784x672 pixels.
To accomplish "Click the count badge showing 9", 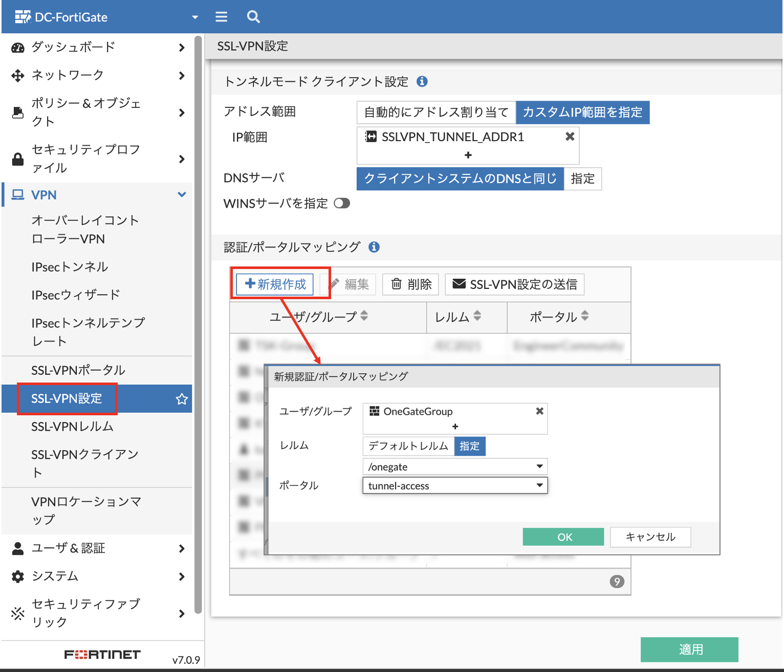I will 617,581.
